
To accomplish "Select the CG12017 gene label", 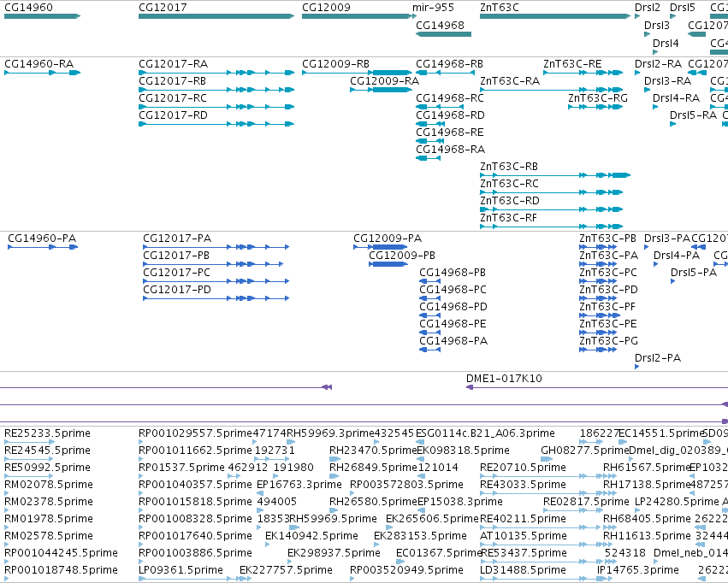I will click(x=163, y=8).
